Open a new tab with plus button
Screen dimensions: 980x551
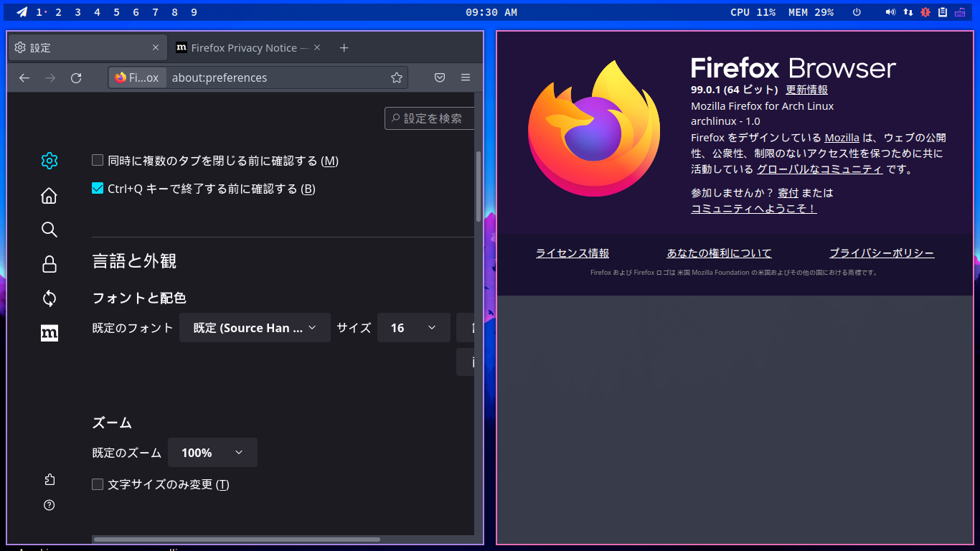[x=344, y=48]
